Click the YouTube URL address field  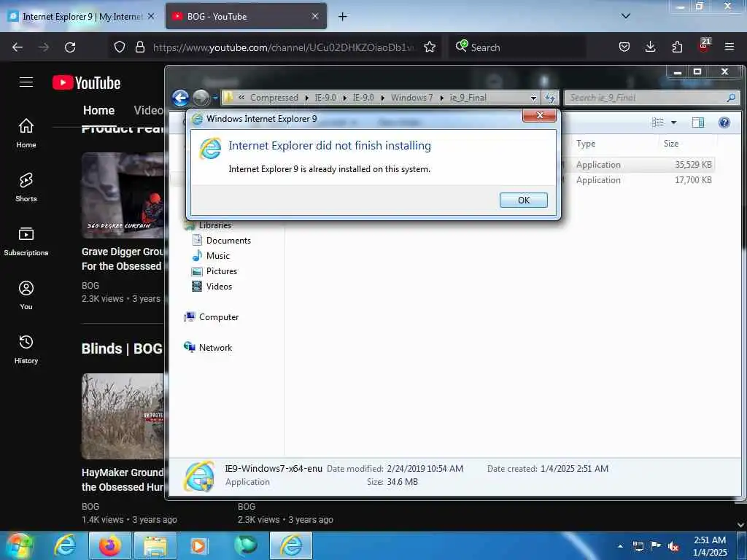284,47
